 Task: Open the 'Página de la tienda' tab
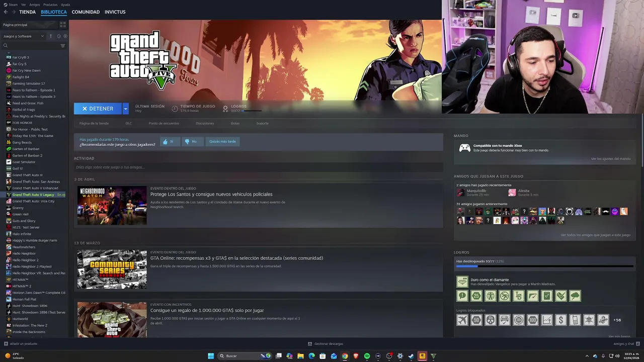[94, 123]
